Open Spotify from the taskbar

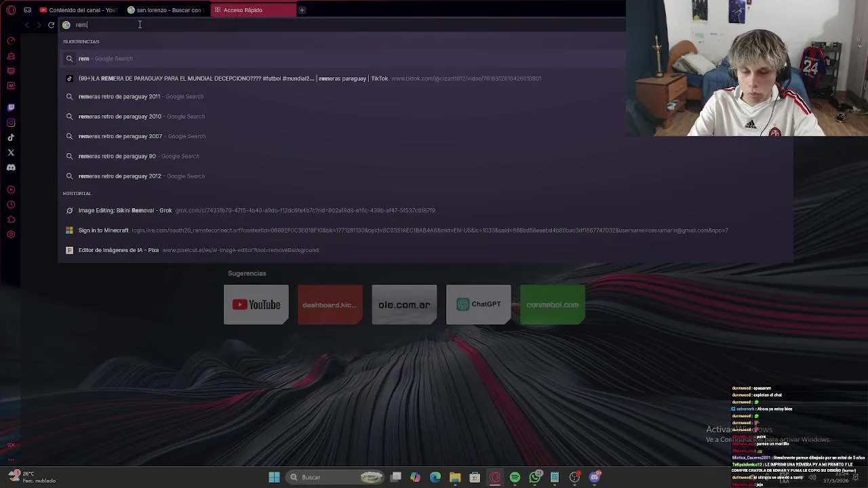[515, 477]
